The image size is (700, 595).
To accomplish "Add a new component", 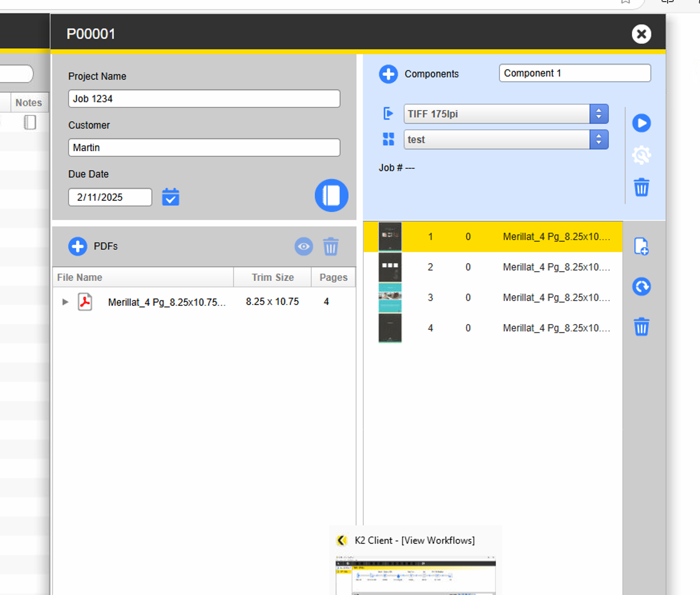I will pos(388,74).
